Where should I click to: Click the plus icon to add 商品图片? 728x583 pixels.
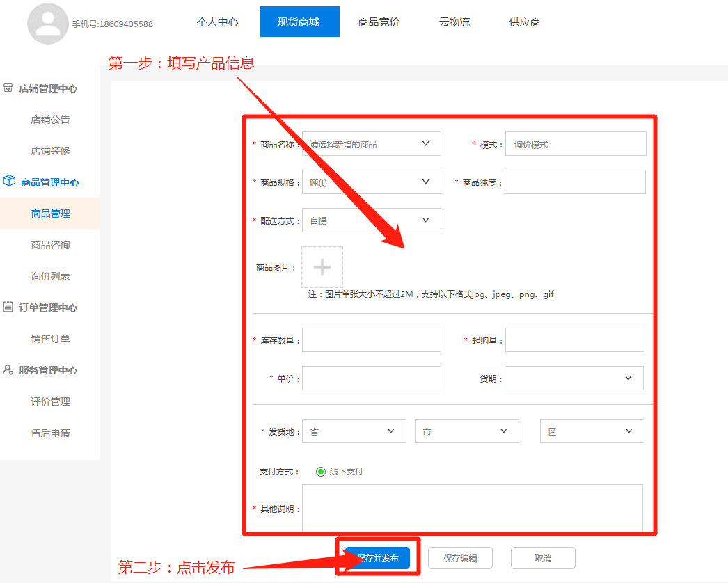(322, 267)
